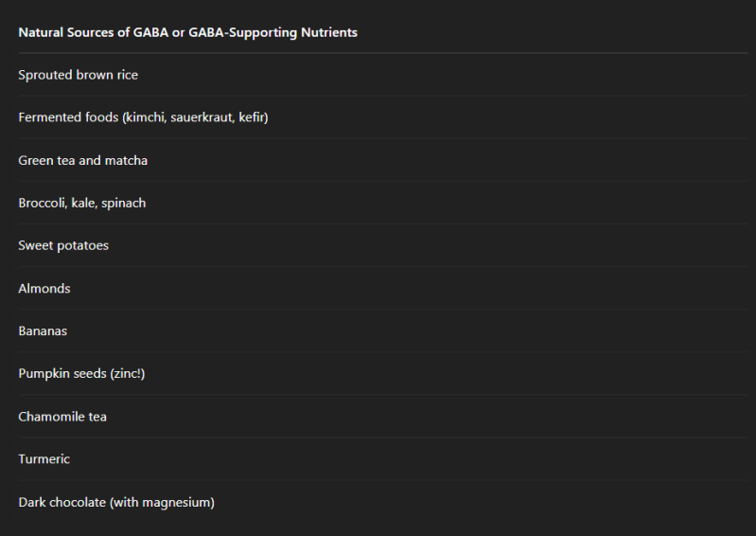Screen dimensions: 756x536
Task: Select the Dark chocolate row
Action: click(116, 502)
